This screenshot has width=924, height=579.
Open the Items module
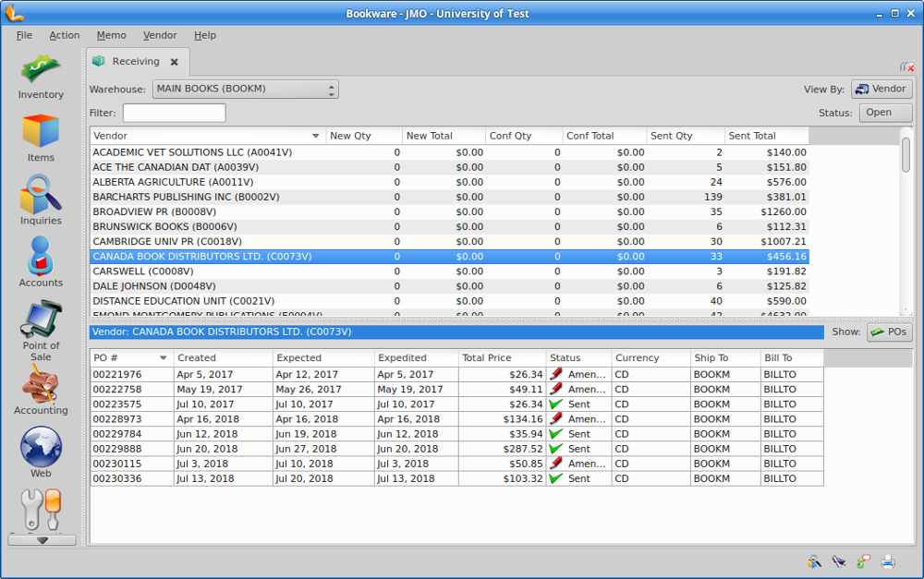41,138
